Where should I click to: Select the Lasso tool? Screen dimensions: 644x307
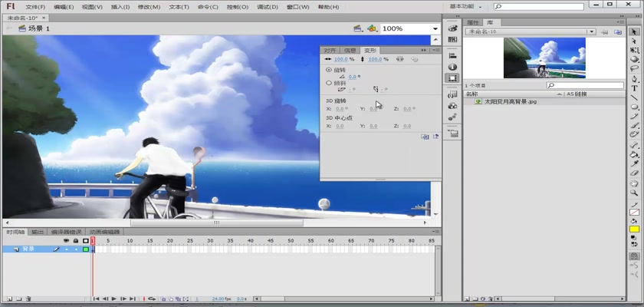[x=634, y=68]
